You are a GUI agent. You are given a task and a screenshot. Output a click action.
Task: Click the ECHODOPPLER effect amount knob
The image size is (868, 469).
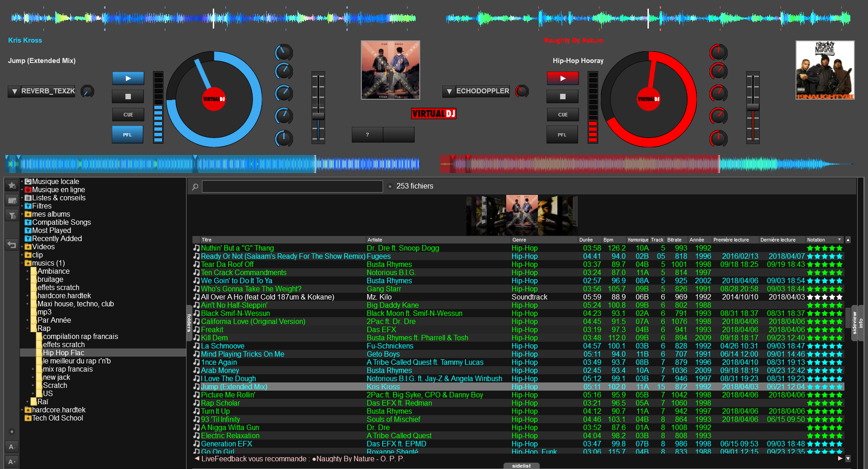522,92
